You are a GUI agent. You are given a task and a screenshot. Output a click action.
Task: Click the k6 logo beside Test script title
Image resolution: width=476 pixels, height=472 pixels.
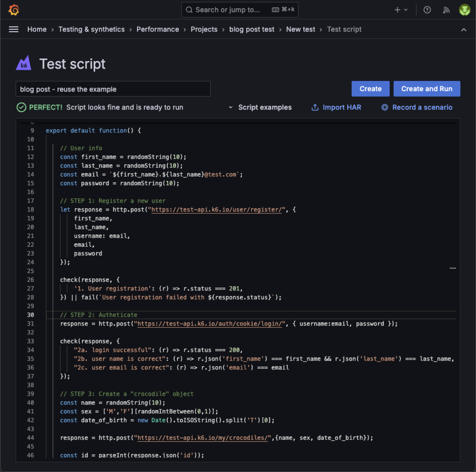[x=23, y=64]
